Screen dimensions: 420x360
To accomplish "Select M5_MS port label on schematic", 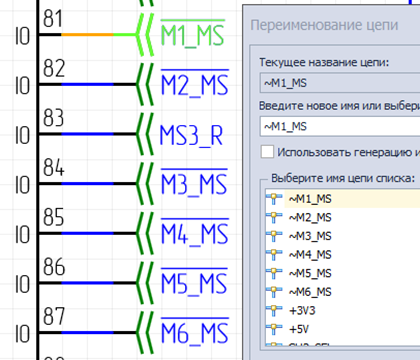I will tap(194, 282).
